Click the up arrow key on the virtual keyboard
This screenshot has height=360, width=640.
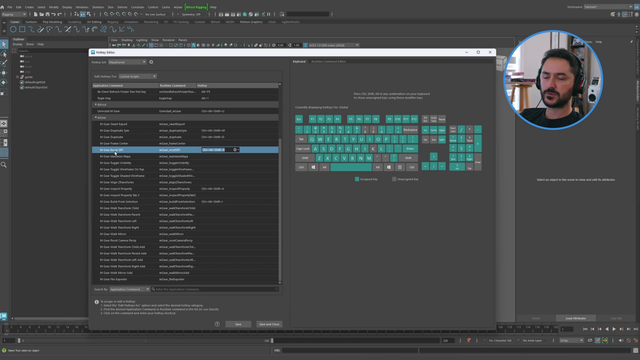[433, 157]
